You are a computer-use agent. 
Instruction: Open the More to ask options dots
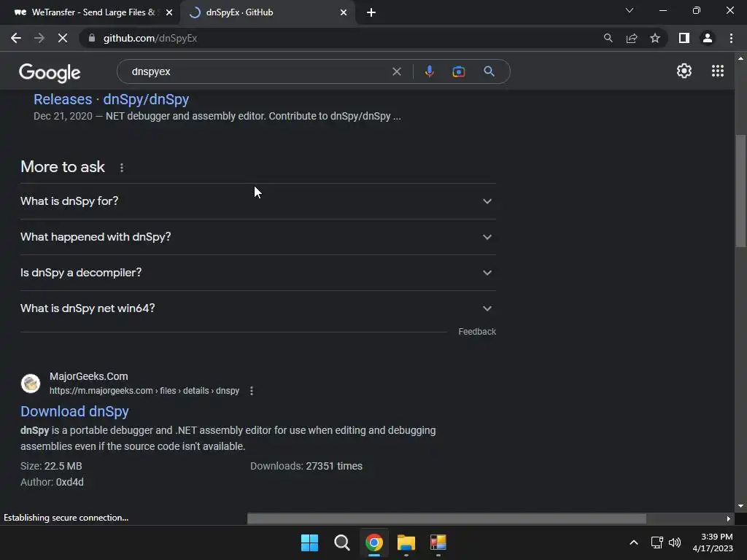[x=122, y=168]
